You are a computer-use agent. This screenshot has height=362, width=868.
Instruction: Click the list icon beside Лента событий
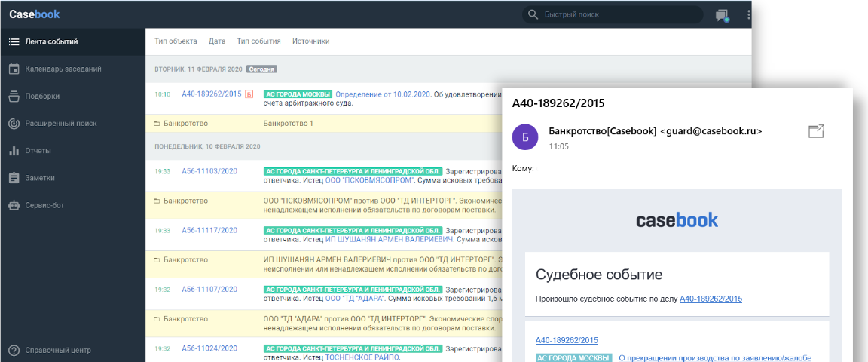coord(14,41)
